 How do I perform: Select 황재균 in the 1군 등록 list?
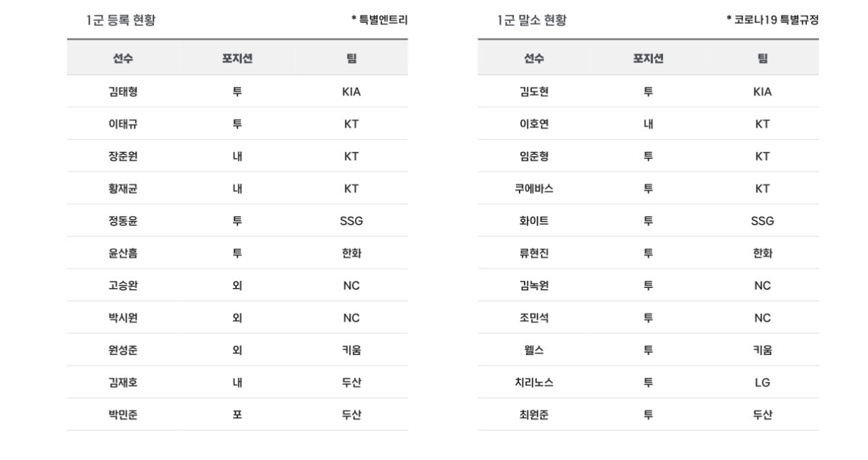[122, 189]
